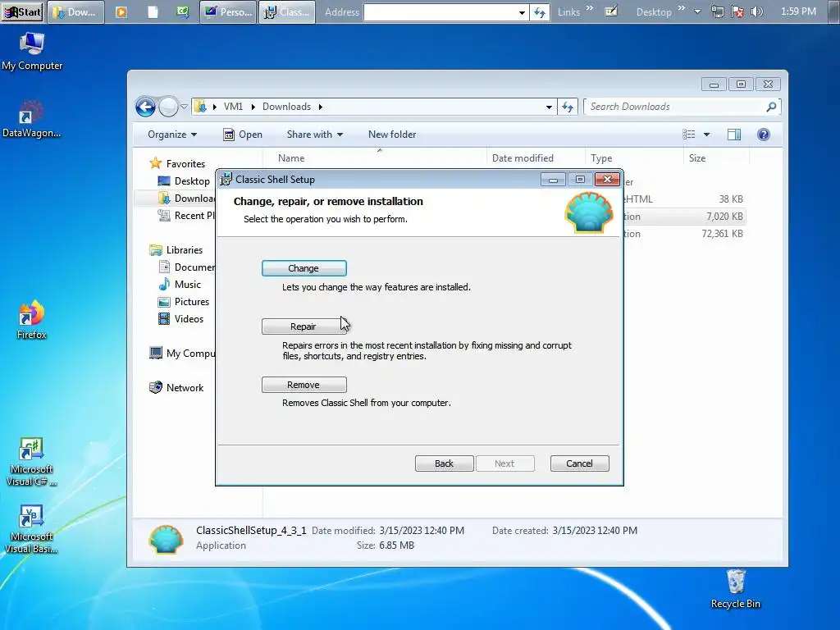
Task: Select the Firefox desktop icon
Action: [32, 320]
